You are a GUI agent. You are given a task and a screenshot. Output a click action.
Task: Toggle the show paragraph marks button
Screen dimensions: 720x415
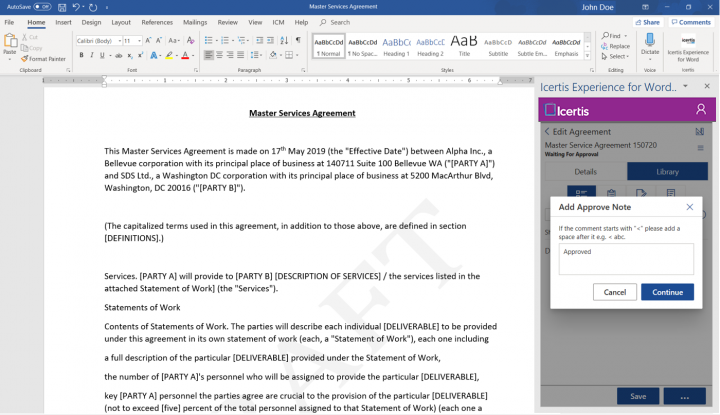[x=300, y=41]
